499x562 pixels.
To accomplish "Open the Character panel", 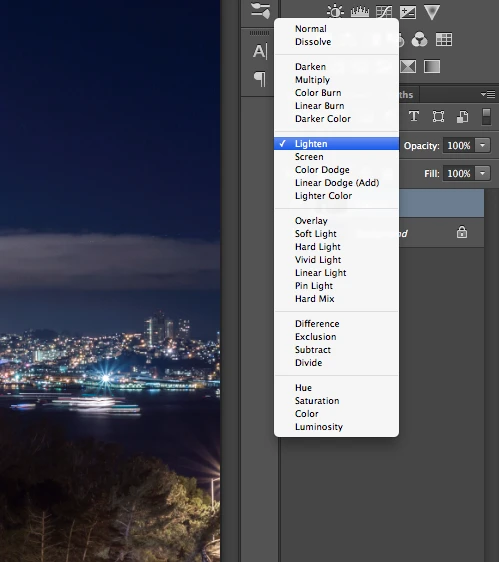I will pyautogui.click(x=260, y=51).
